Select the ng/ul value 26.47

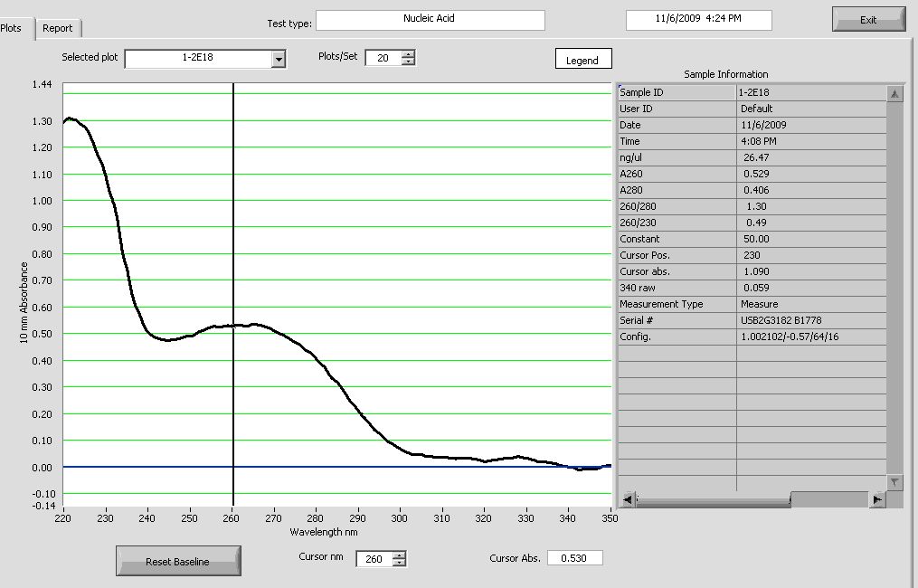coord(811,157)
